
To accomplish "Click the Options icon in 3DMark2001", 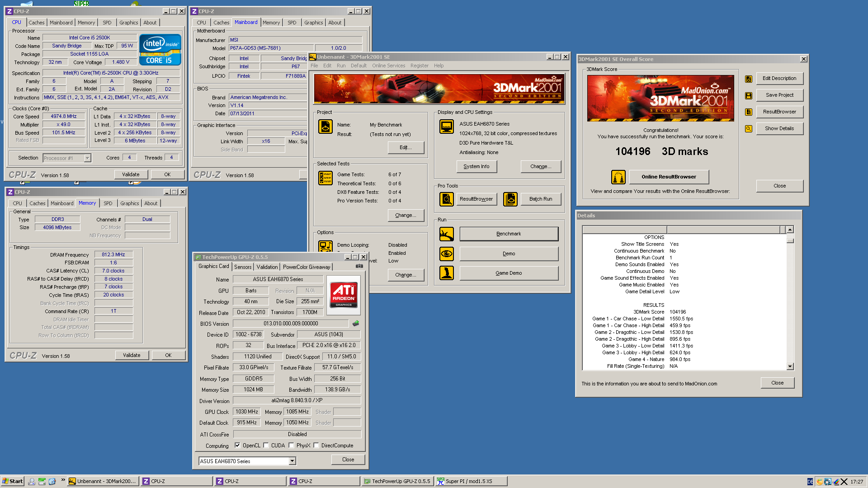I will click(325, 246).
